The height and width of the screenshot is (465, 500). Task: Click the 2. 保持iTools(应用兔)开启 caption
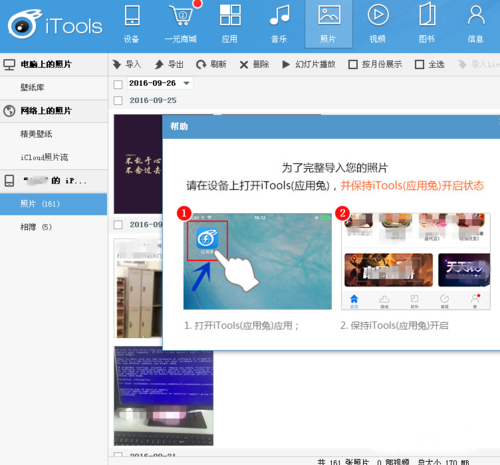pos(394,325)
